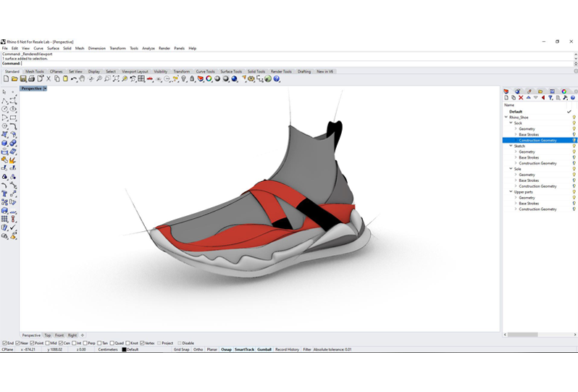Click the Help question mark toolbar icon

[x=277, y=79]
